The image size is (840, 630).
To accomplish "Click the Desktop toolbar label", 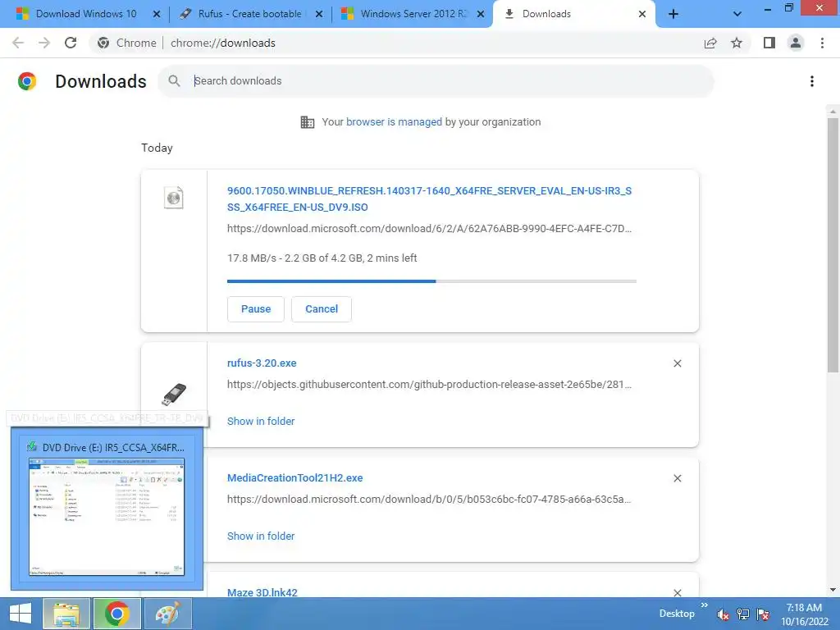I will tap(677, 614).
